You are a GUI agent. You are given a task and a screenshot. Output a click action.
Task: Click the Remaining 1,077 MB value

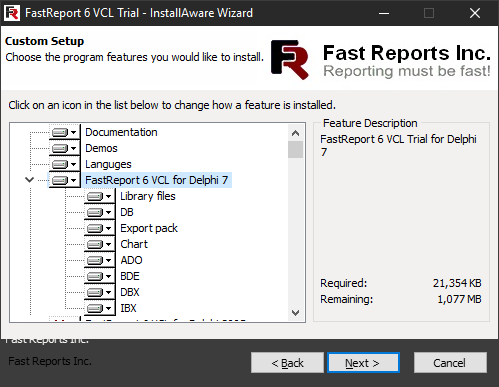coord(459,299)
